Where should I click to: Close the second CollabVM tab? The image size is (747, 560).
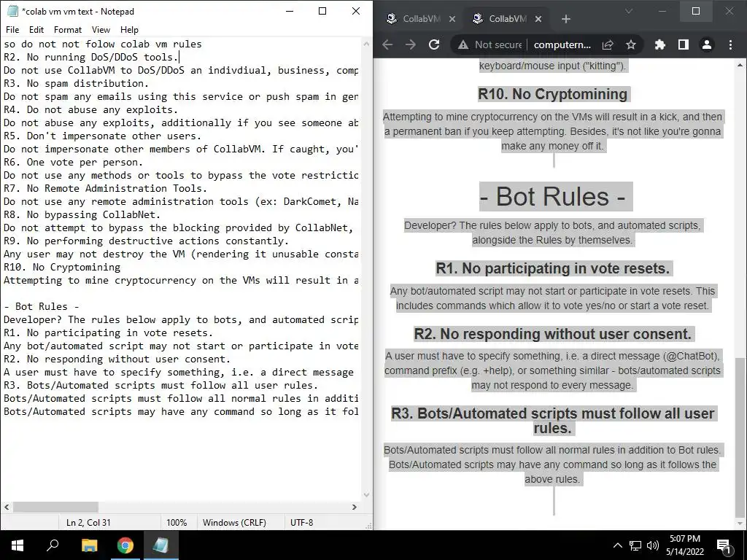click(538, 19)
